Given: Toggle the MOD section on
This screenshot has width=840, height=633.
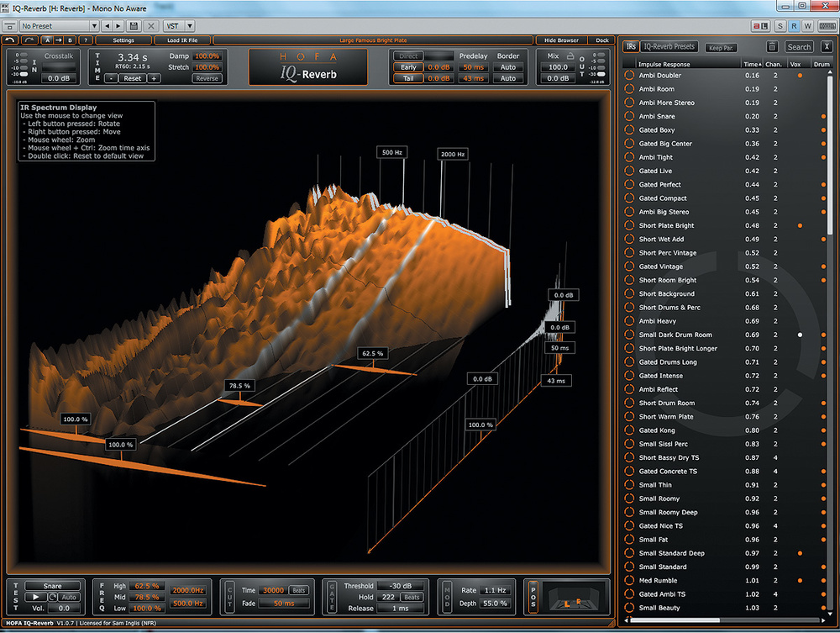Looking at the screenshot, I should pyautogui.click(x=447, y=597).
